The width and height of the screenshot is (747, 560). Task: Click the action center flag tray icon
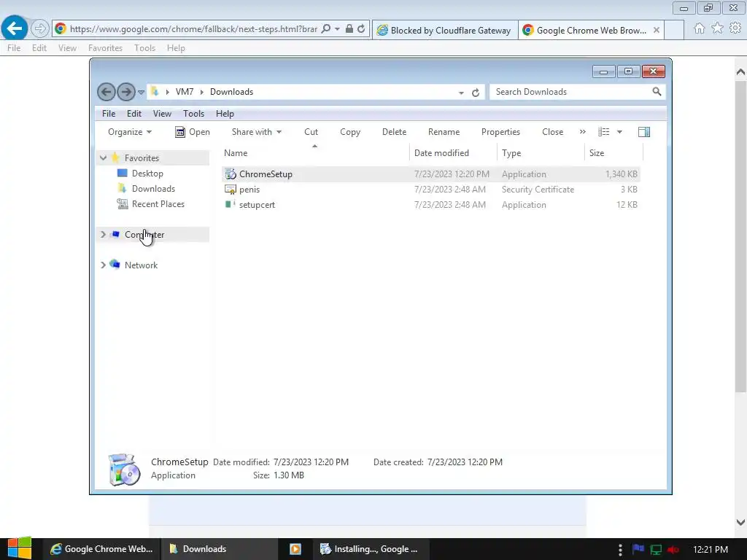coord(638,549)
